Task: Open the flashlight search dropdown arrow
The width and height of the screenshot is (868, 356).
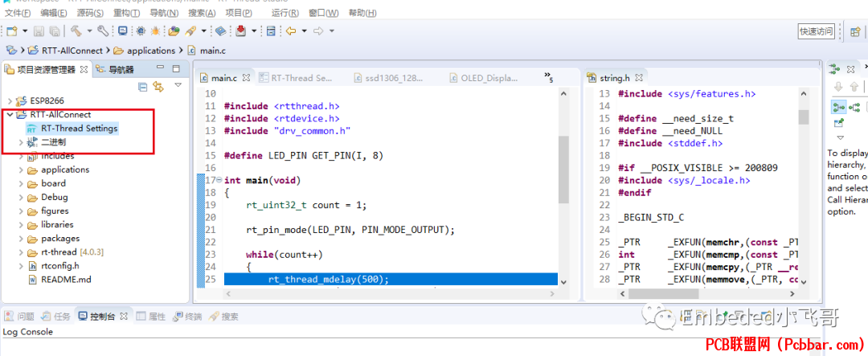Action: coord(203,31)
